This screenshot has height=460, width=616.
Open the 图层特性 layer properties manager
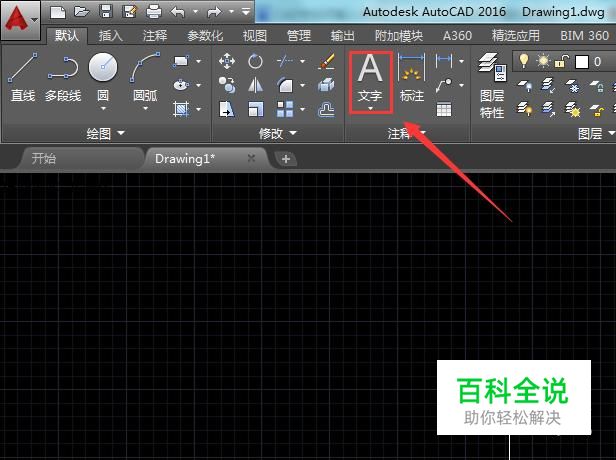pyautogui.click(x=492, y=86)
